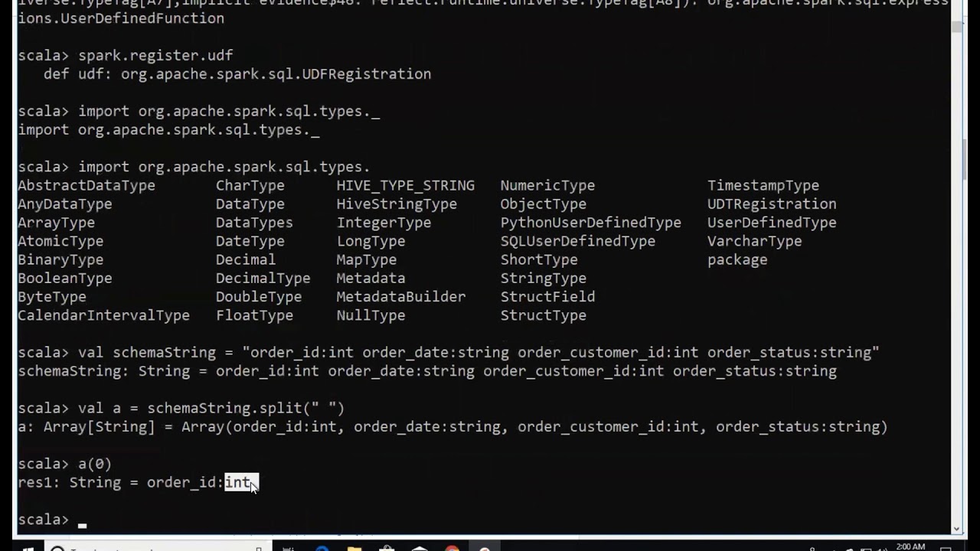Click 'UserDefinedType' in completion list

[772, 223]
